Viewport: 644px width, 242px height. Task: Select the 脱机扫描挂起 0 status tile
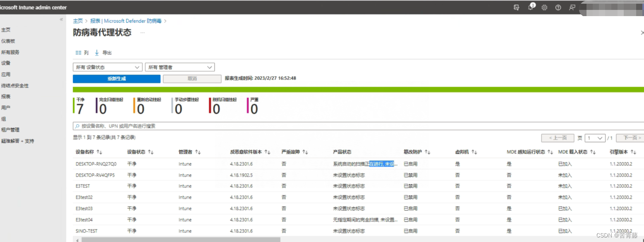click(223, 106)
